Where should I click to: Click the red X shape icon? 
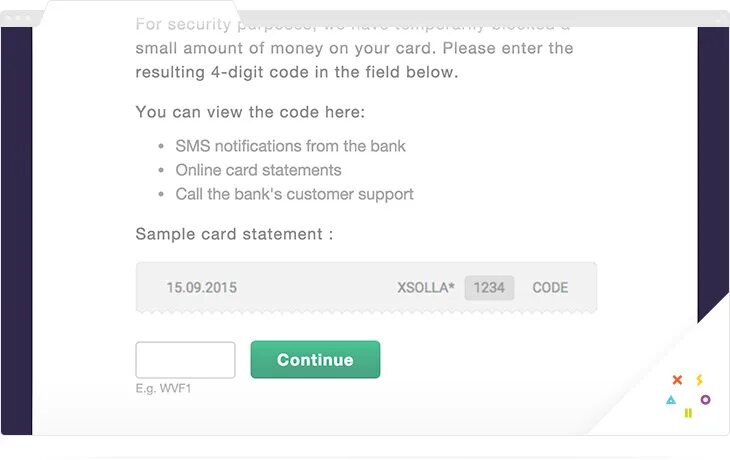(x=677, y=380)
